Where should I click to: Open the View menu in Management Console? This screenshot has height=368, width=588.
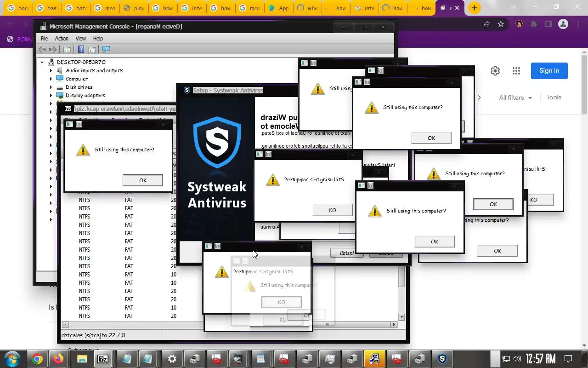coord(81,39)
